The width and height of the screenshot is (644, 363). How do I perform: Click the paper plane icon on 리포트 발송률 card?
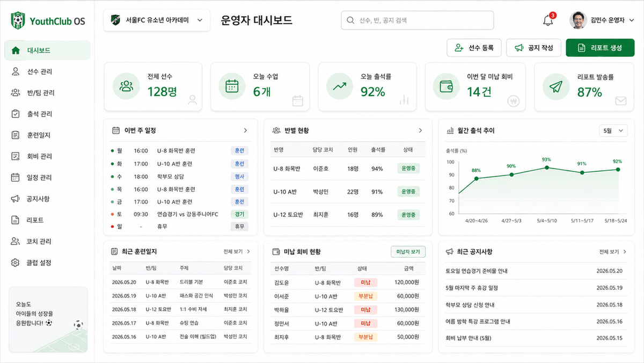(x=555, y=86)
